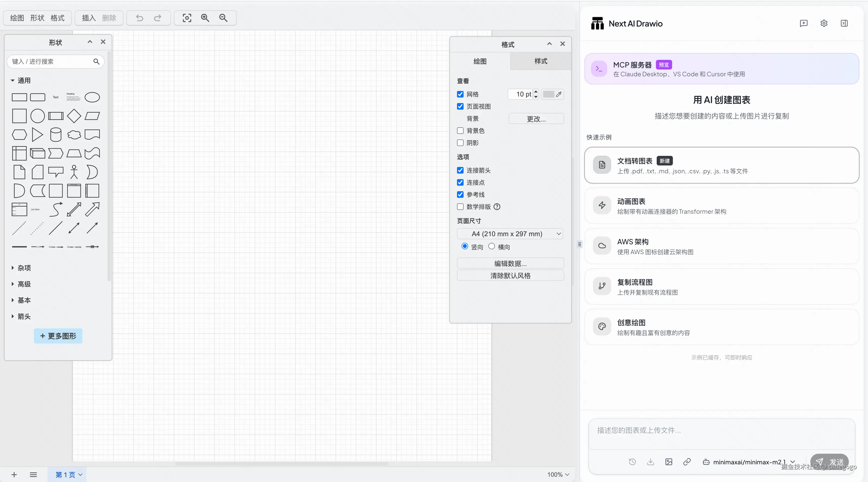Screen dimensions: 868x482
Task: Click the 编辑数据 button
Action: pos(510,263)
